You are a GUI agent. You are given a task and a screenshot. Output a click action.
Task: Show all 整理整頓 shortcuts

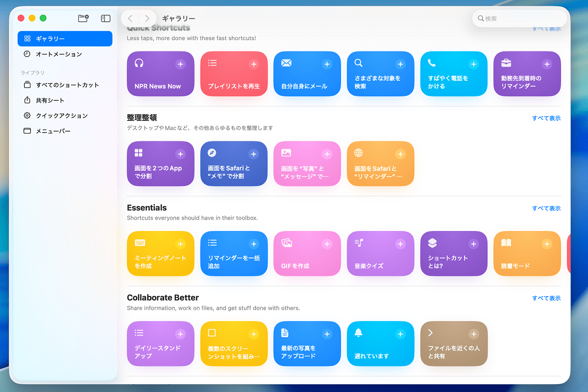(546, 118)
